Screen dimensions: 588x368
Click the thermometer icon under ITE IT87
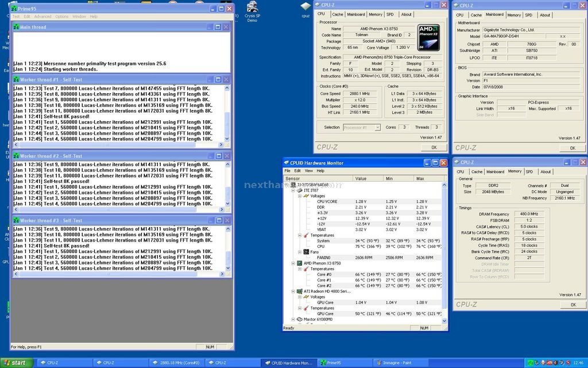306,235
